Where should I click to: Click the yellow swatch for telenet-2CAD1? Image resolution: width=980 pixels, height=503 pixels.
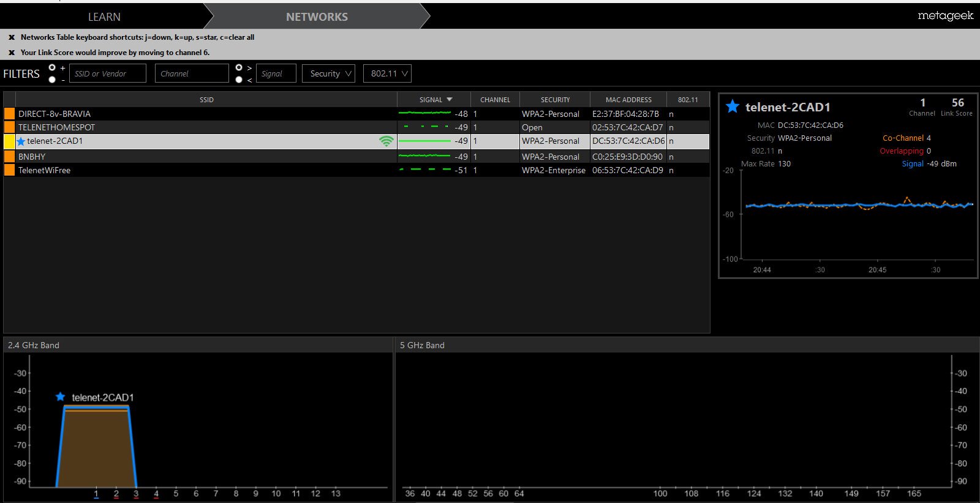[x=9, y=141]
